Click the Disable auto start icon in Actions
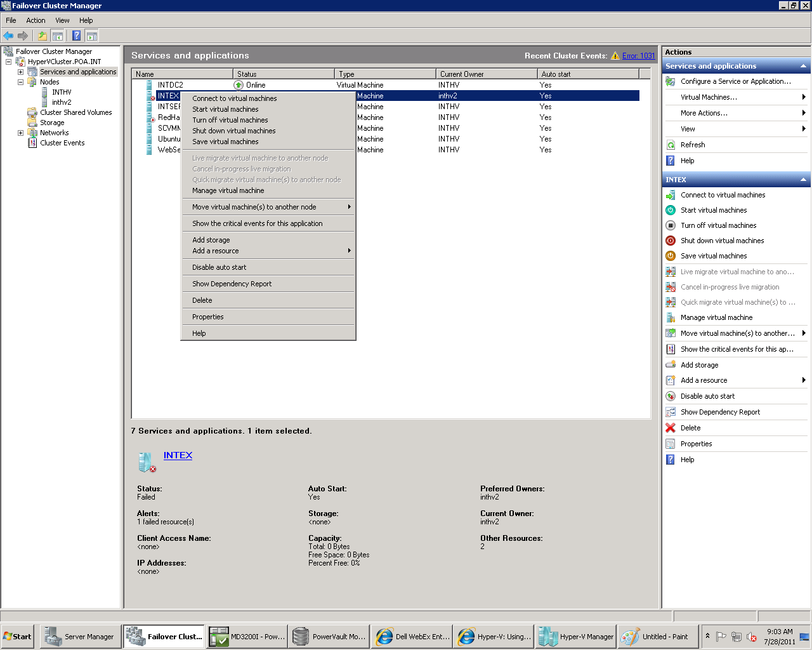Screen dimensions: 812x650 click(x=671, y=396)
